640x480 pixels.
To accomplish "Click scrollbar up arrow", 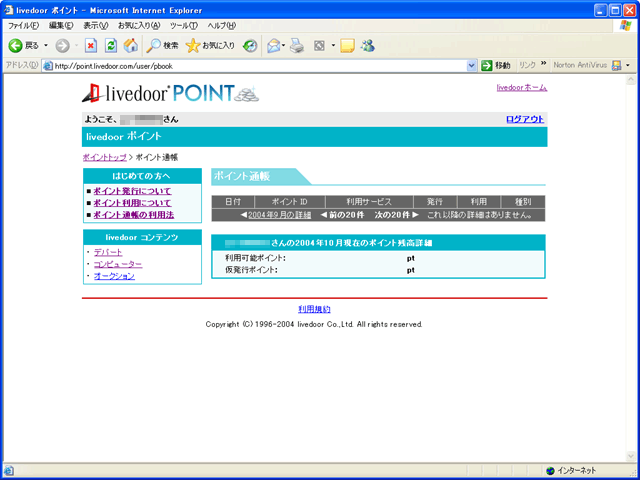I will click(631, 80).
